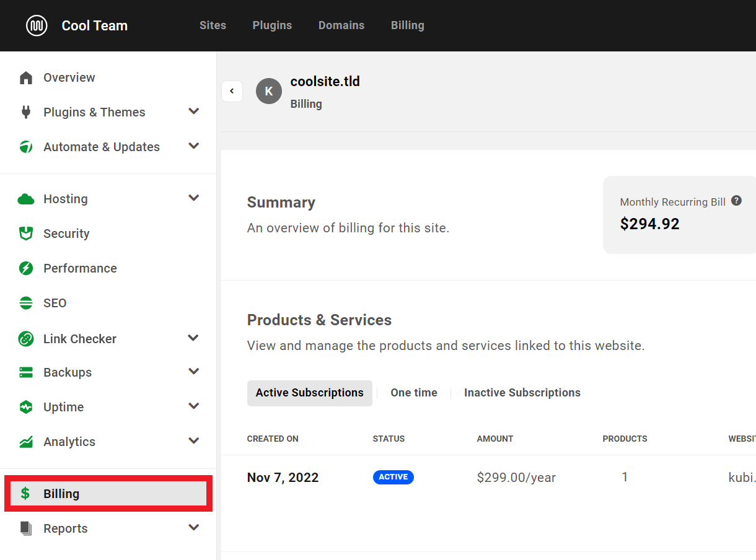Viewport: 756px width, 560px height.
Task: Click the Overview home icon
Action: click(x=25, y=77)
